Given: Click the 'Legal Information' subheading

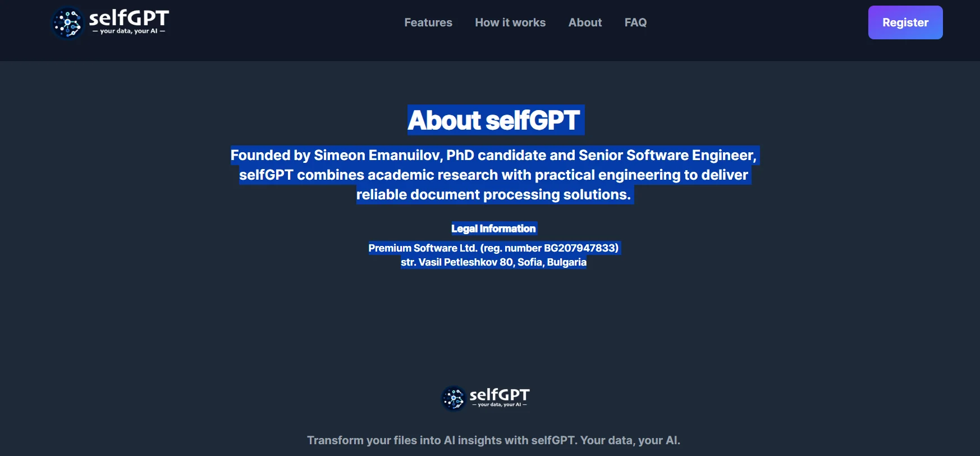Looking at the screenshot, I should pos(493,229).
